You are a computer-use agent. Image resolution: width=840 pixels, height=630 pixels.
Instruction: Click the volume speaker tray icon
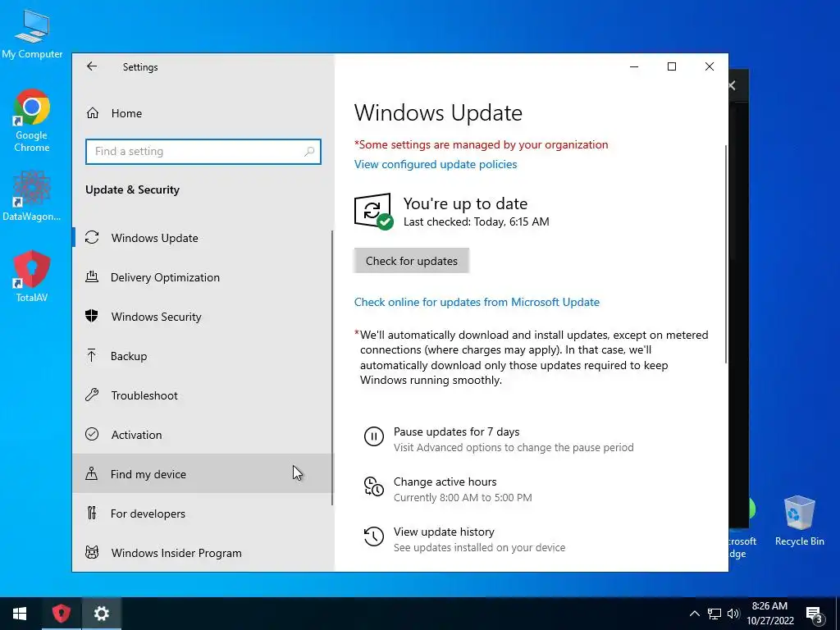(733, 614)
